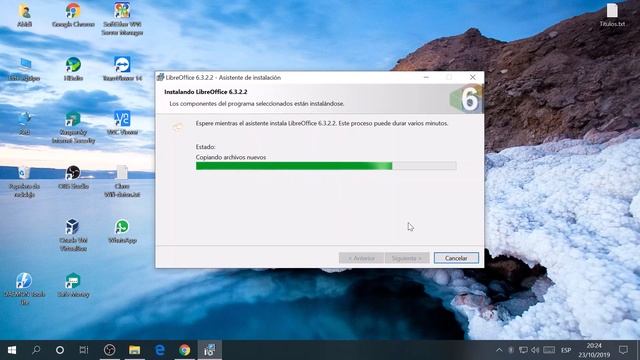The width and height of the screenshot is (640, 360).
Task: Open the user folder icon at desktop top-left
Action: (24, 15)
